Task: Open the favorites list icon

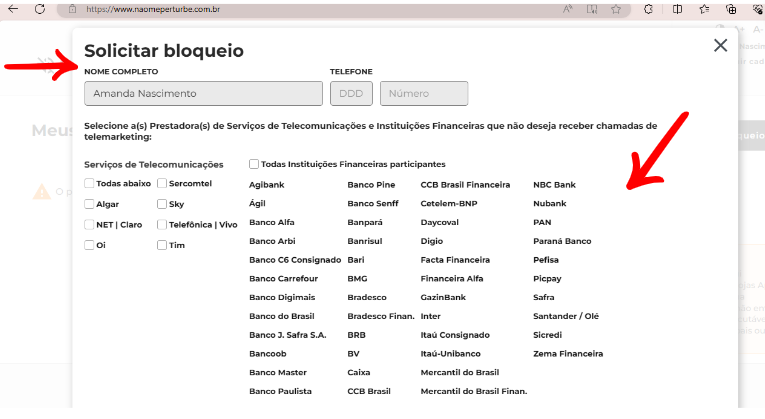Action: point(704,9)
